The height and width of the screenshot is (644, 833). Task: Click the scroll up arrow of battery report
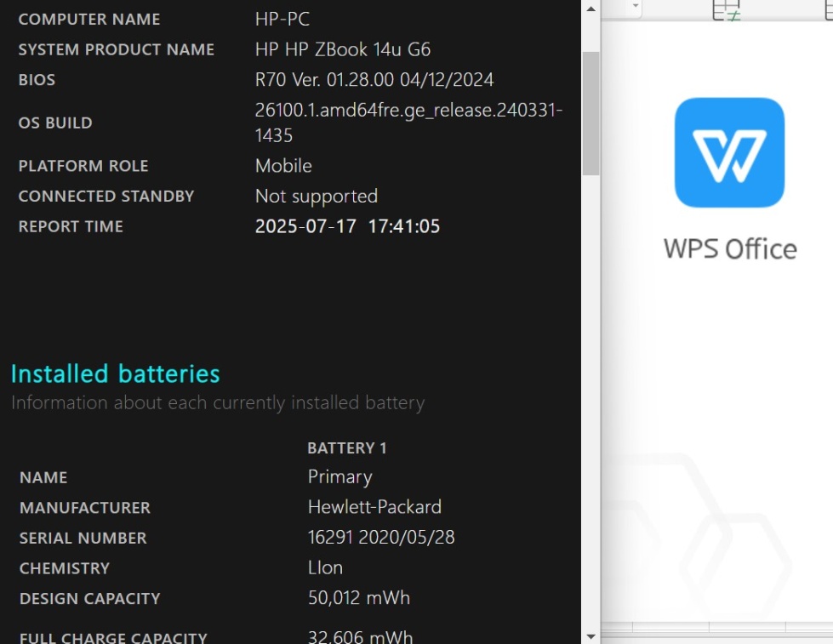coord(591,9)
